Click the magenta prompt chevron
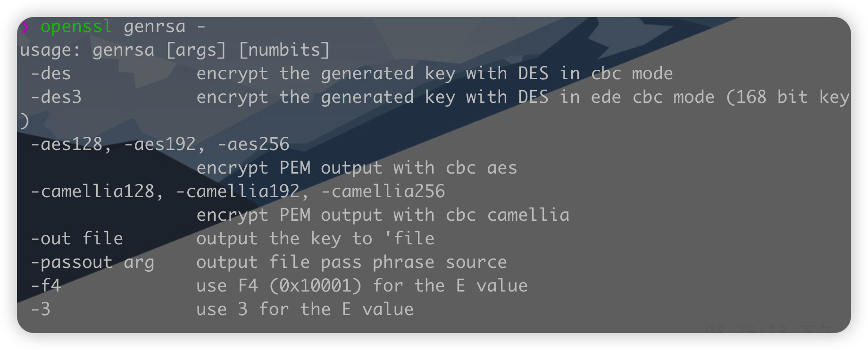 tap(25, 27)
